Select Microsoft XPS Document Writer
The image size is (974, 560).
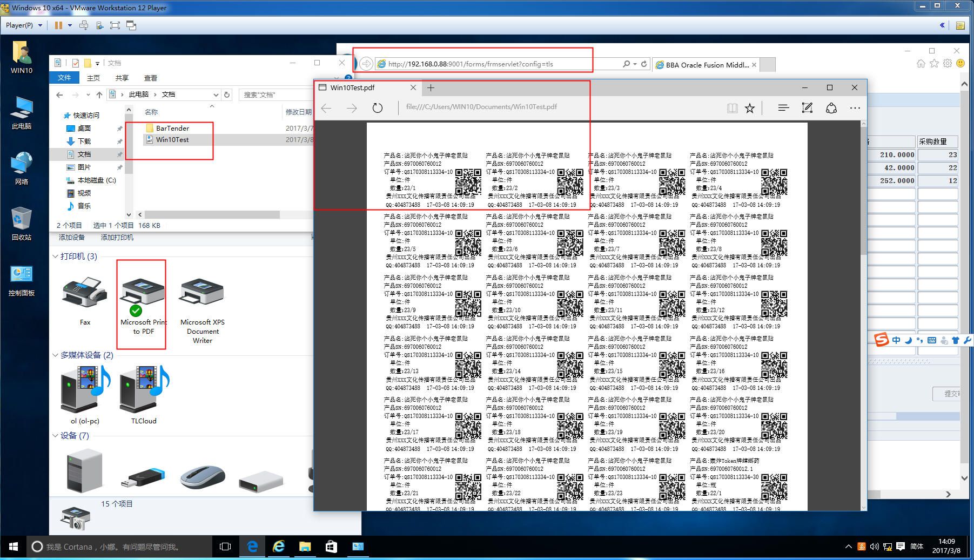[203, 311]
